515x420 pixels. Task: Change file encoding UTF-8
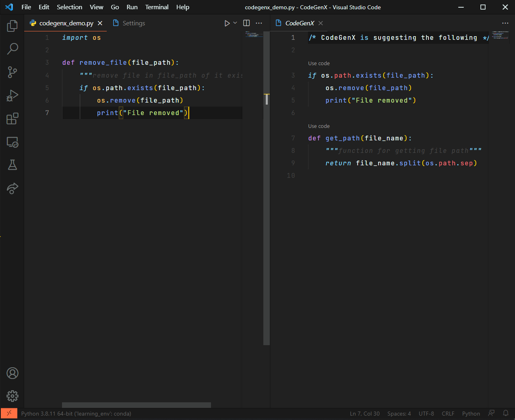pyautogui.click(x=426, y=414)
